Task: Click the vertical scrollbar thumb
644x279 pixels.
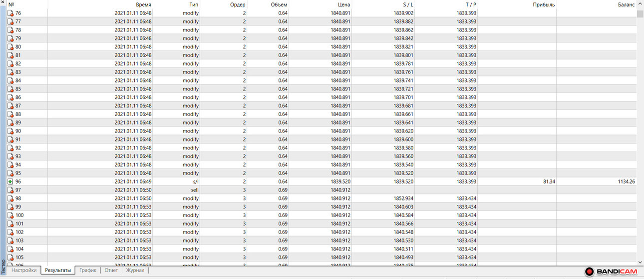Action: [x=640, y=13]
